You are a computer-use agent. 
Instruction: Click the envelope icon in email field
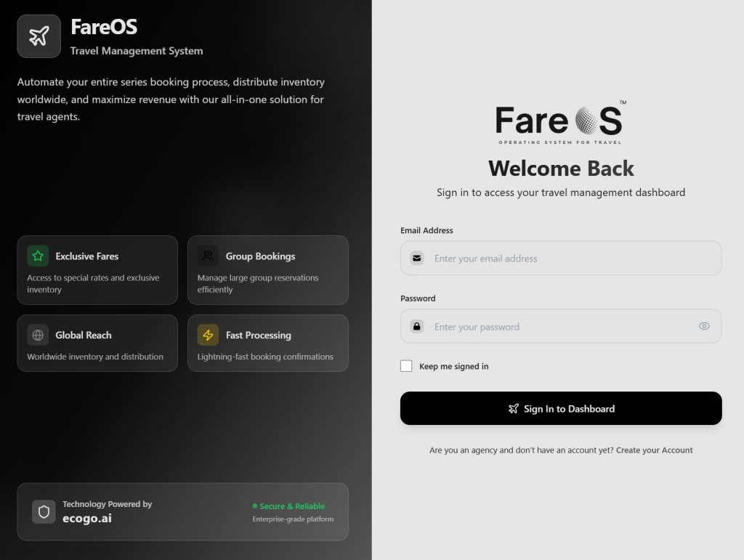click(x=417, y=258)
